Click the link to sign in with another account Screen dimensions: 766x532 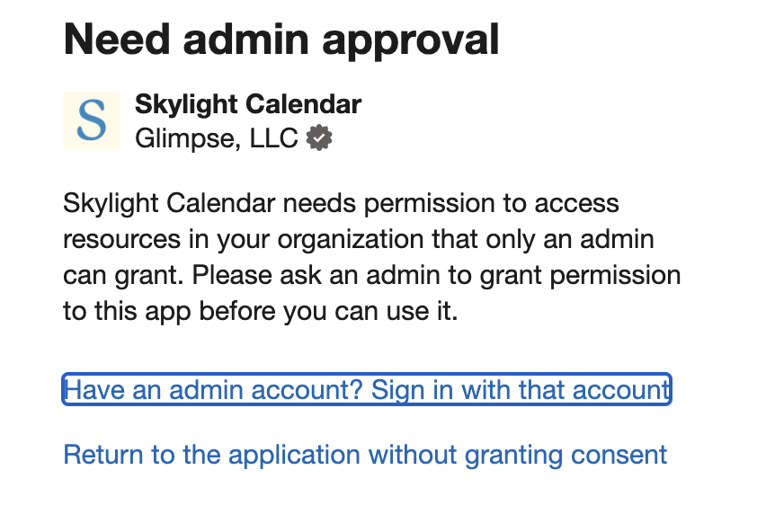(365, 389)
